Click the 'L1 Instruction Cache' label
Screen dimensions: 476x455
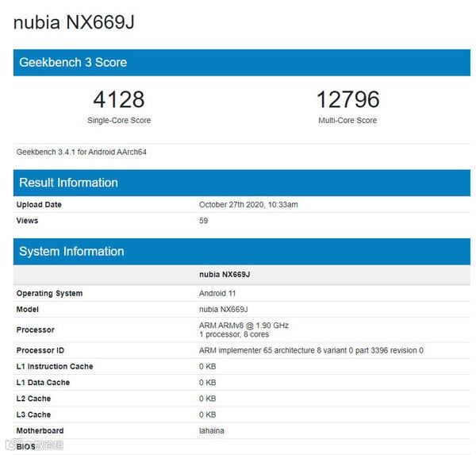[x=55, y=367]
